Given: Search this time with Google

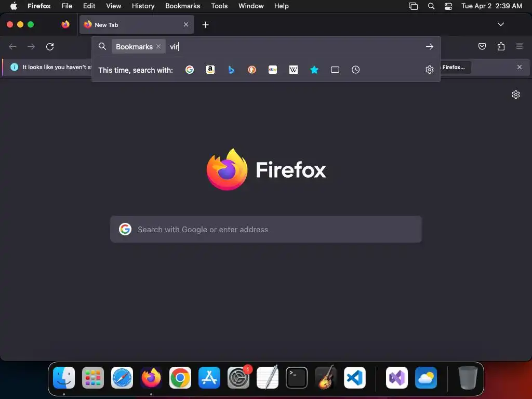Looking at the screenshot, I should (190, 70).
